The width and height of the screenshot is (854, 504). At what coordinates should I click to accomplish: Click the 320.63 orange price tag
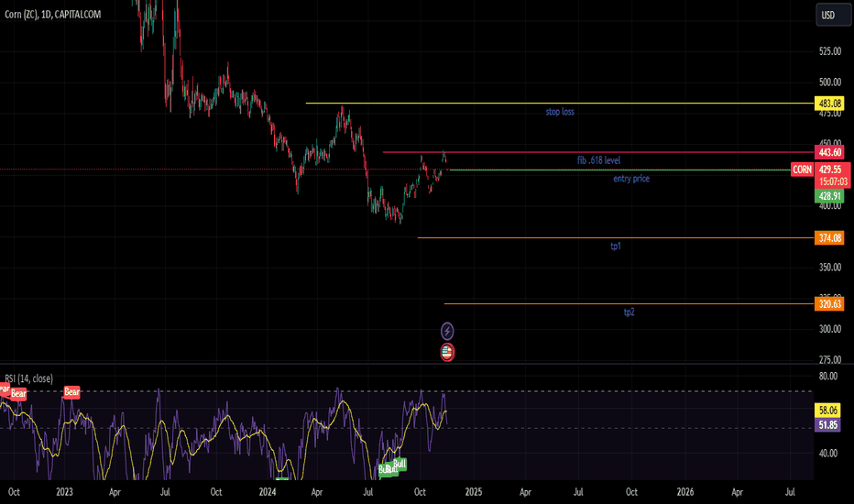point(829,304)
